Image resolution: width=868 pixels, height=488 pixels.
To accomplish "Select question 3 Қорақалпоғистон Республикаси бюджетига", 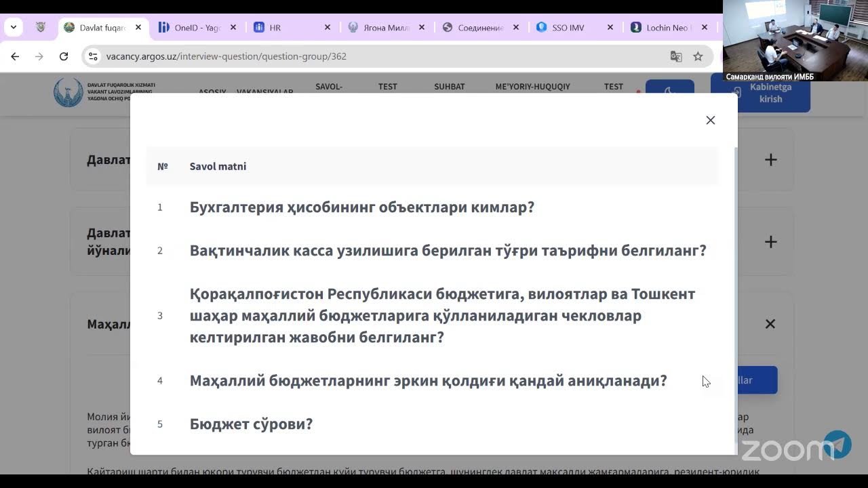I will point(442,316).
